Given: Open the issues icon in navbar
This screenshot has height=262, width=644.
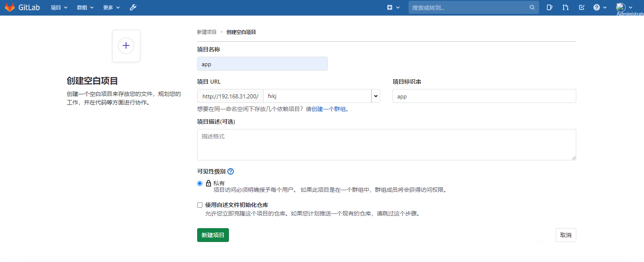Looking at the screenshot, I should [550, 7].
